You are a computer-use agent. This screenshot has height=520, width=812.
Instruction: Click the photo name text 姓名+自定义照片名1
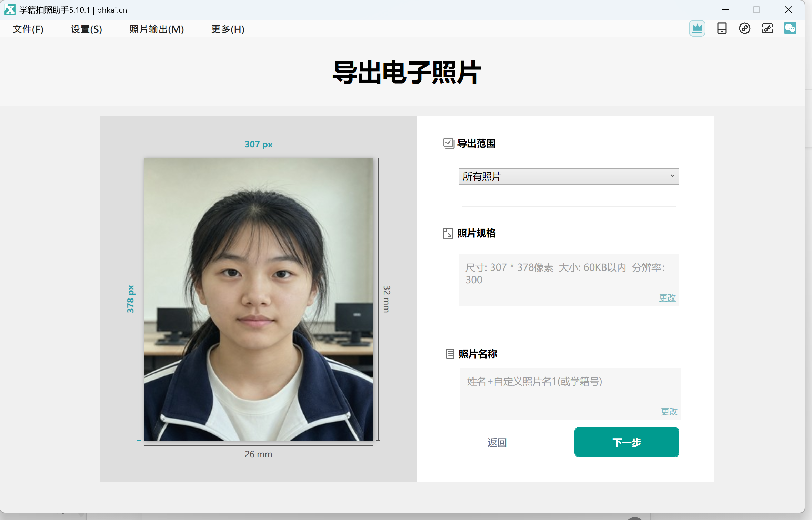[x=534, y=381]
